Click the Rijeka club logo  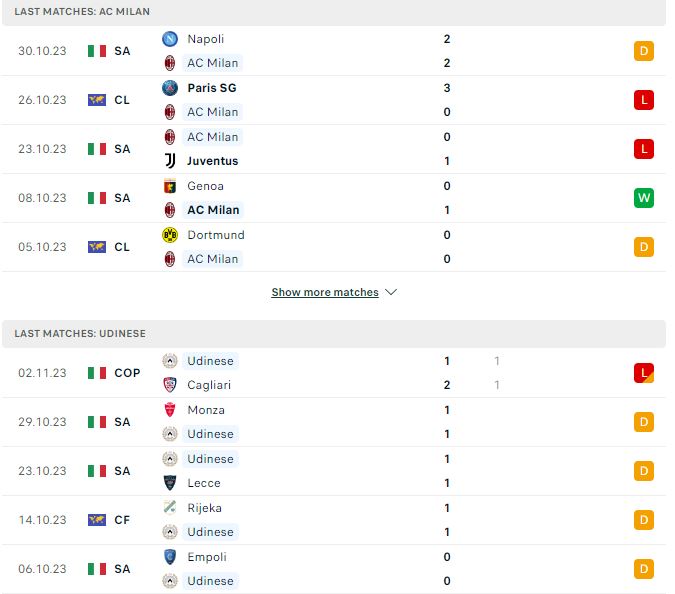tap(170, 508)
